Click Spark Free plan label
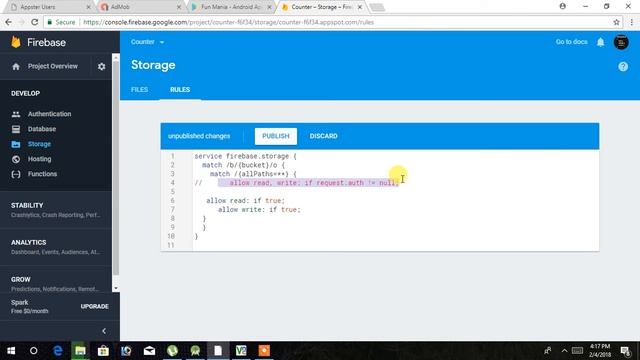 [30, 307]
